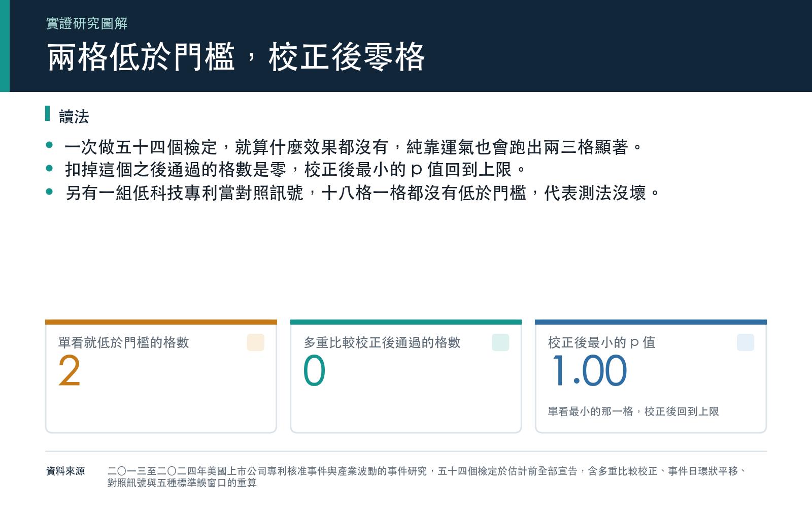Select the title 兩格低於門檻，校正後零格
812x508 pixels.
click(x=236, y=57)
